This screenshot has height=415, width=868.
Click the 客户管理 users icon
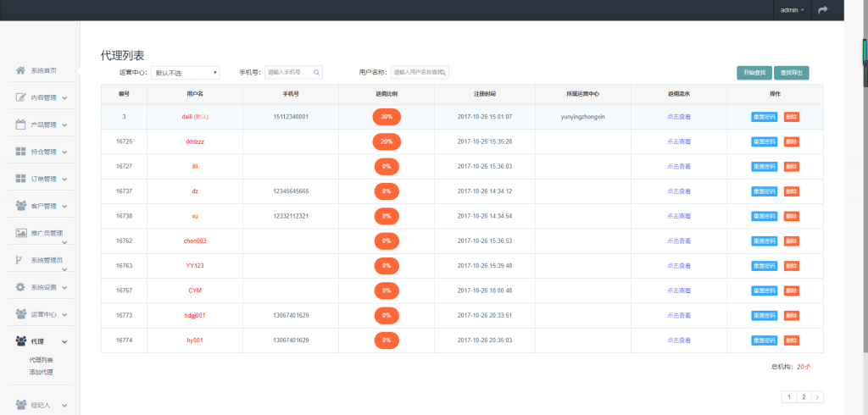(x=21, y=206)
